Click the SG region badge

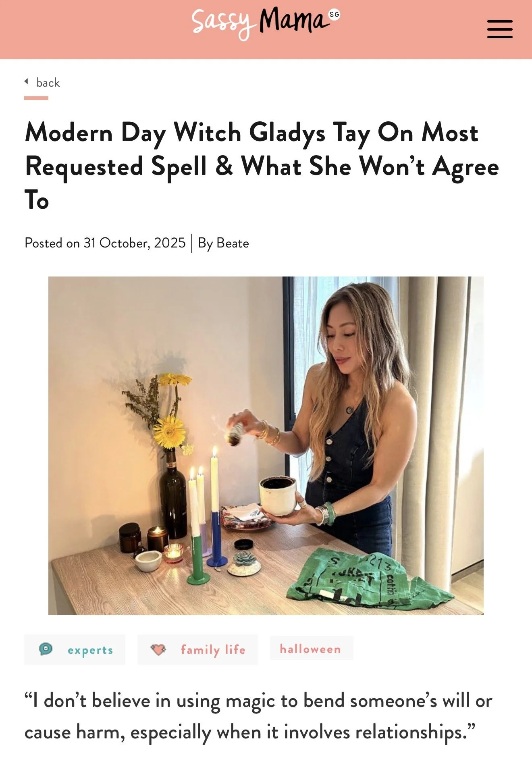click(335, 15)
